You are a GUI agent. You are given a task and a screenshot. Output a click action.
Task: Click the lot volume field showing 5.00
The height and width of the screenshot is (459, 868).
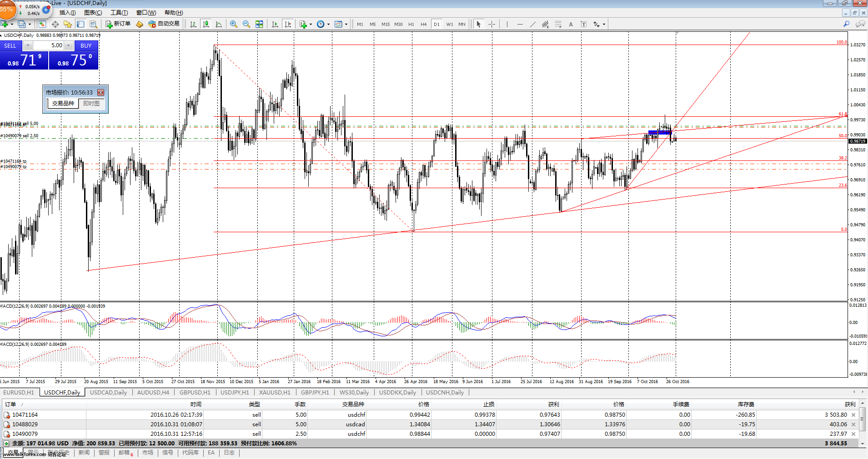point(48,45)
